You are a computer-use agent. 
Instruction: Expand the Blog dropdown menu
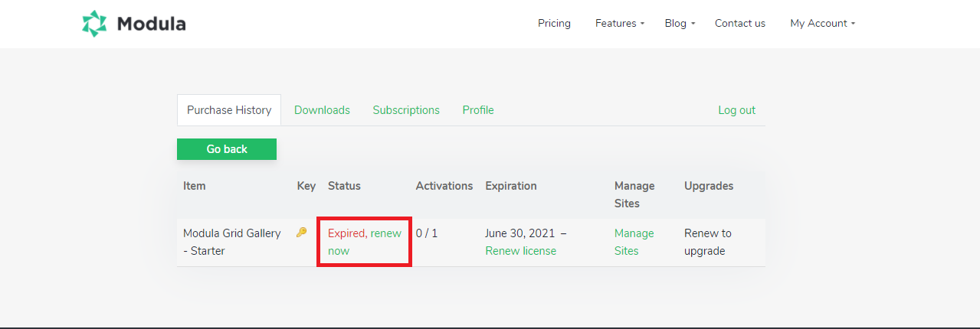pyautogui.click(x=680, y=23)
